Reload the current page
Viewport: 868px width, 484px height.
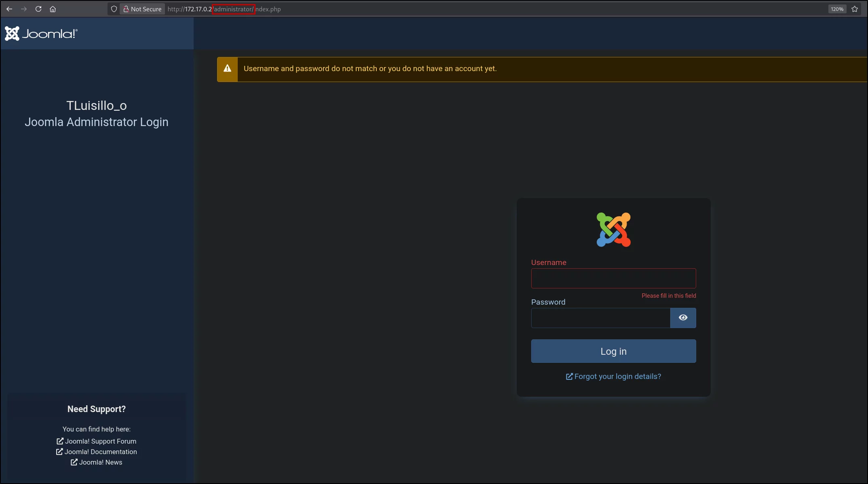(x=38, y=9)
